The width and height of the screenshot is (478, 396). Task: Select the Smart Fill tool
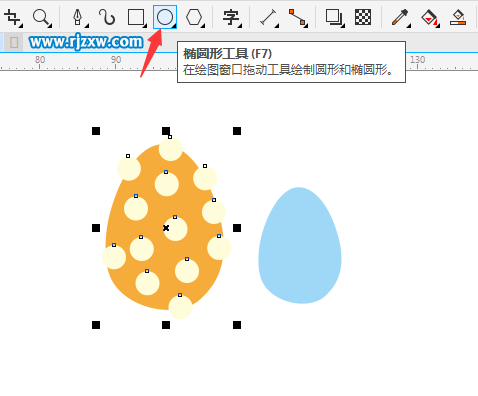(x=458, y=17)
